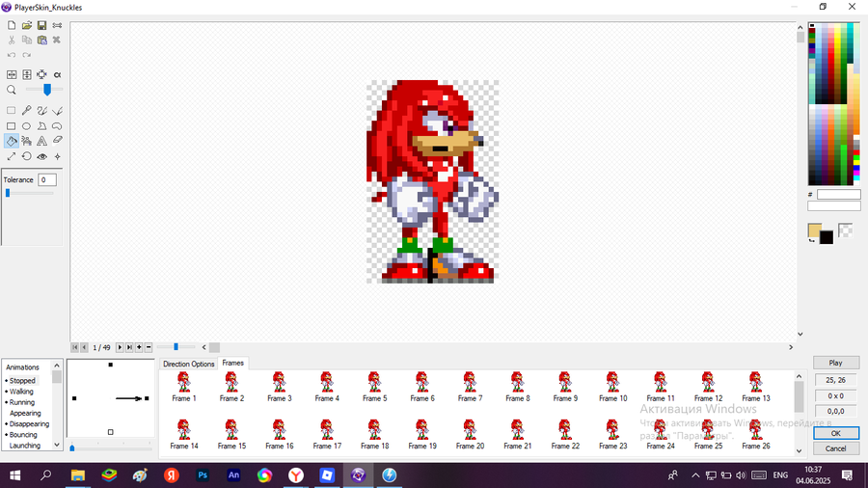The width and height of the screenshot is (868, 488).
Task: Select the Rotate tool
Action: pyautogui.click(x=27, y=156)
